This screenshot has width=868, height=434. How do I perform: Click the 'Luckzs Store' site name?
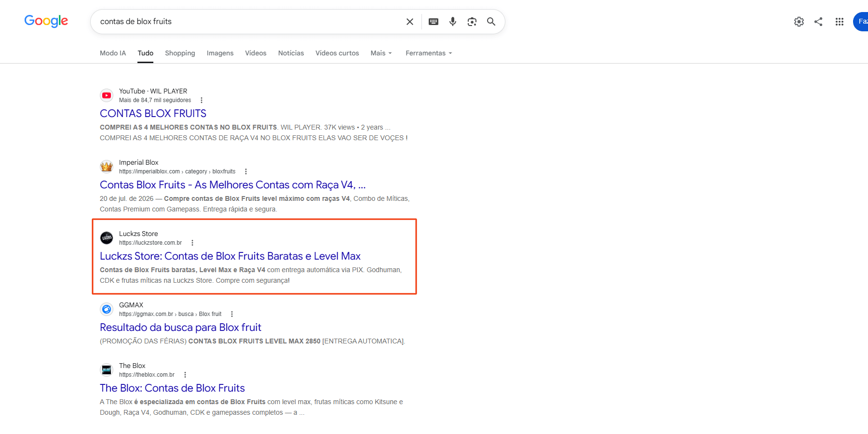point(138,234)
